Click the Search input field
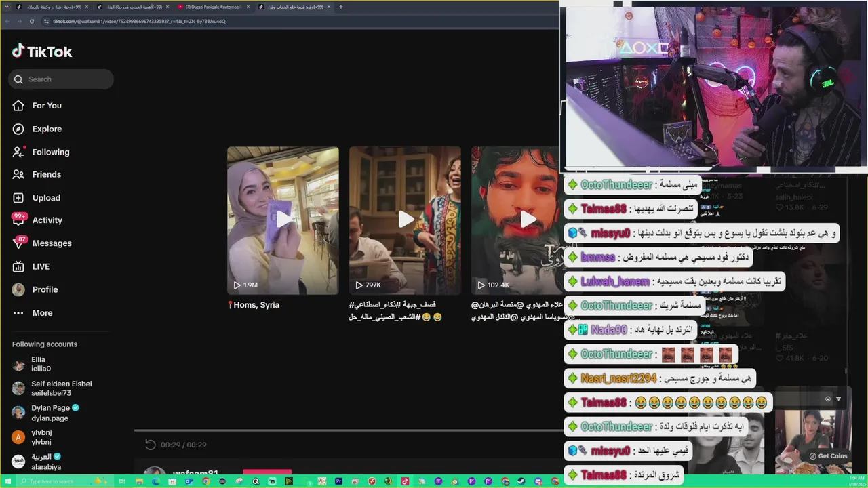This screenshot has width=868, height=488. click(61, 79)
